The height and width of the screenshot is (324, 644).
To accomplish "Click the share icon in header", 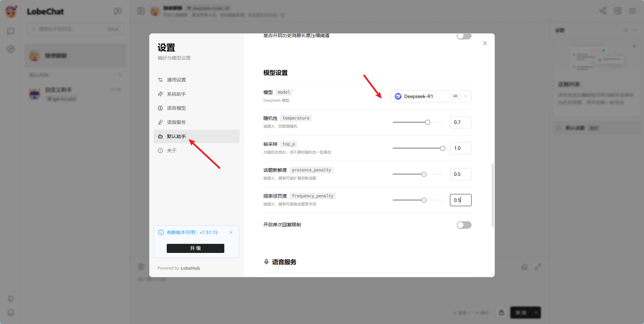I will [603, 11].
